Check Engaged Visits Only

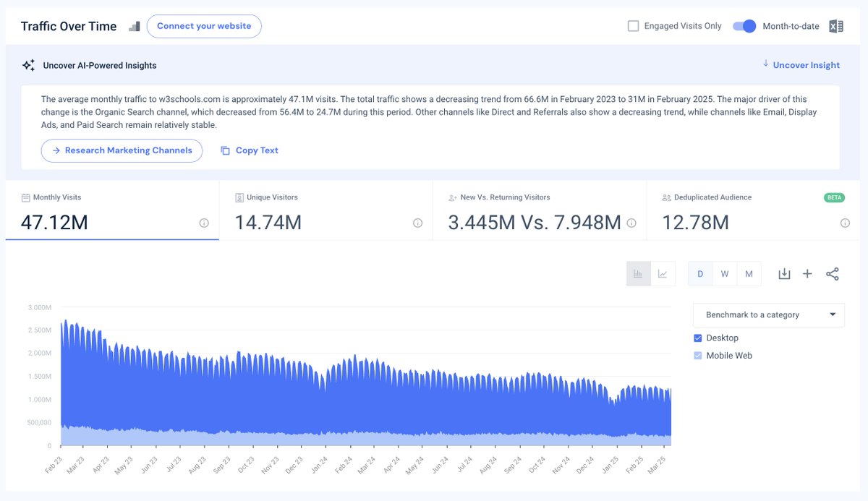tap(634, 26)
